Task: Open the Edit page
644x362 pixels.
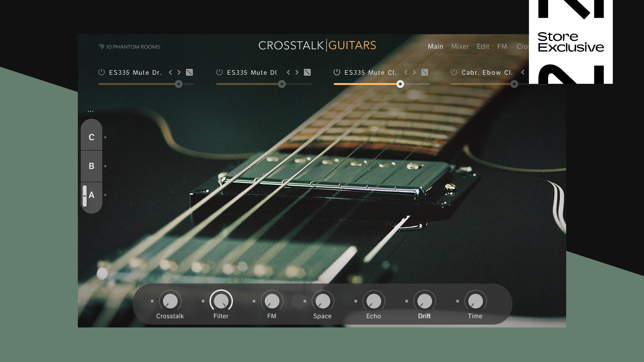Action: coord(483,47)
